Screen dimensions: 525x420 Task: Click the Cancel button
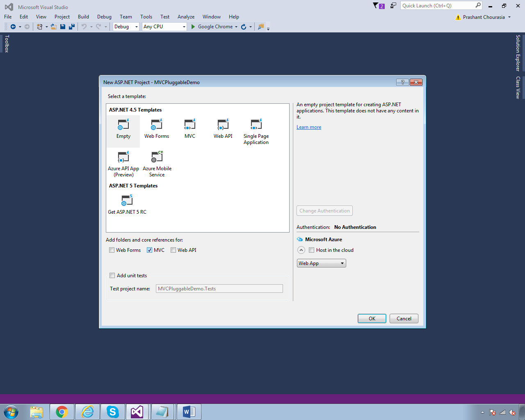coord(404,319)
